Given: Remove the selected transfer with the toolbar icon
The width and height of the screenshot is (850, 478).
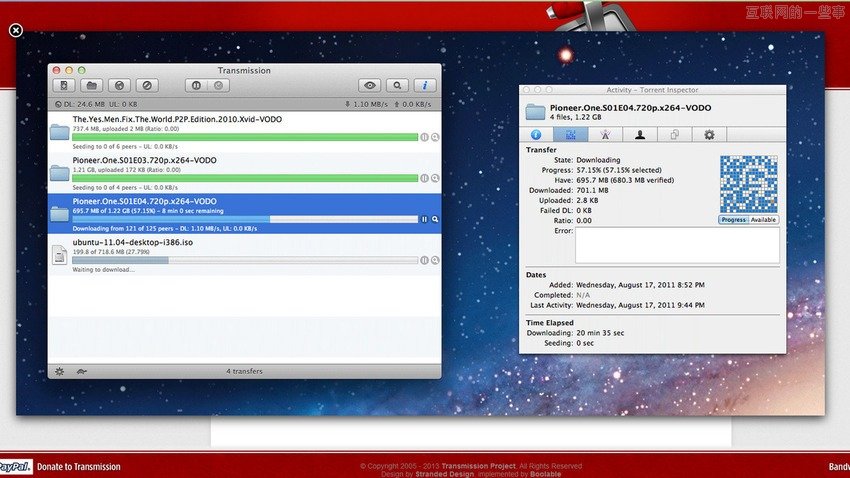Looking at the screenshot, I should (147, 86).
